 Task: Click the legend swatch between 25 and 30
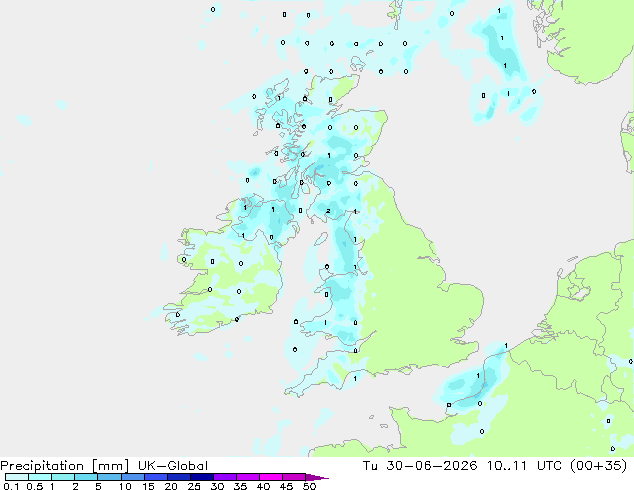pyautogui.click(x=201, y=477)
